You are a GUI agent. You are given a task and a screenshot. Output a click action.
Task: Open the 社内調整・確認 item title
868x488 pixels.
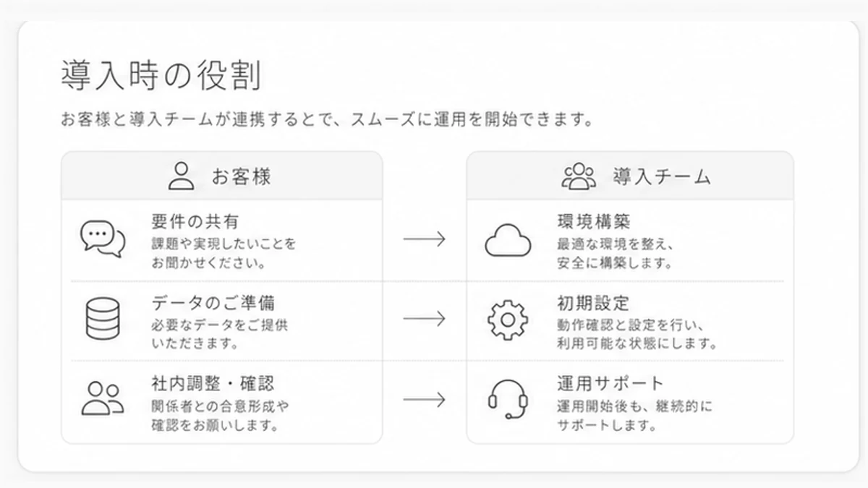tap(213, 382)
